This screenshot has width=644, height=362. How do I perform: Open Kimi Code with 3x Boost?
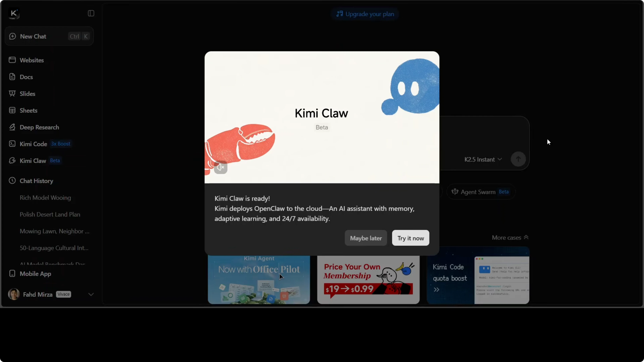33,144
